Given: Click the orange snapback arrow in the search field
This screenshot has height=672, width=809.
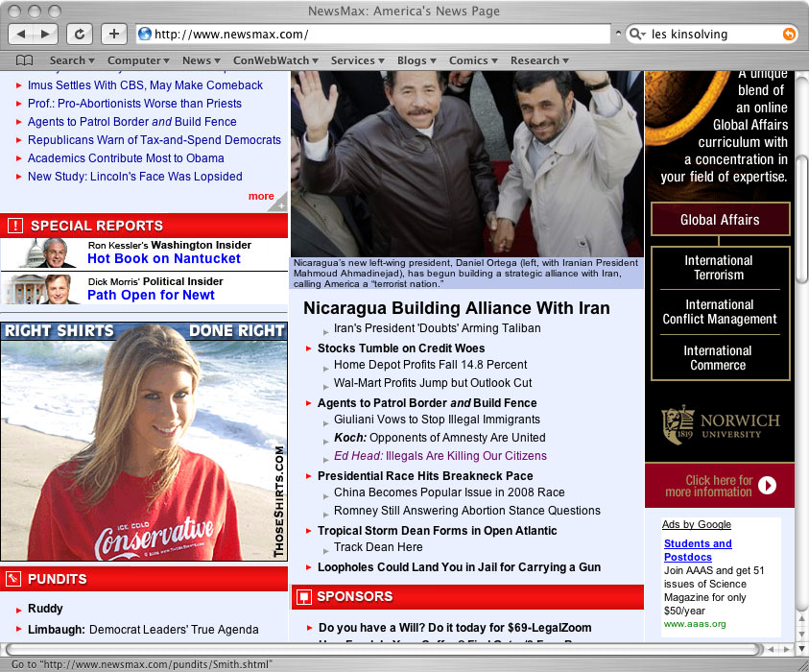Looking at the screenshot, I should coord(789,34).
